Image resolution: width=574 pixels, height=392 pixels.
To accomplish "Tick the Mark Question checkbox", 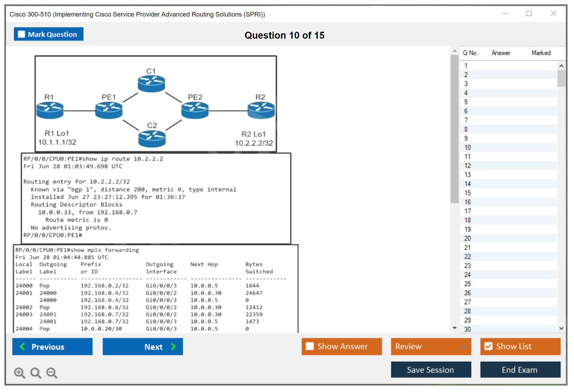I will click(21, 34).
